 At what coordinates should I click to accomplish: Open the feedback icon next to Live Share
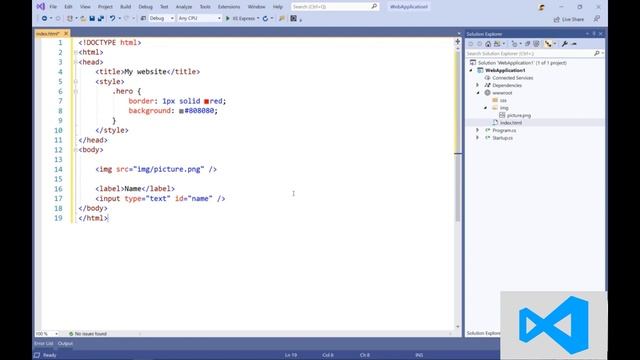point(597,19)
